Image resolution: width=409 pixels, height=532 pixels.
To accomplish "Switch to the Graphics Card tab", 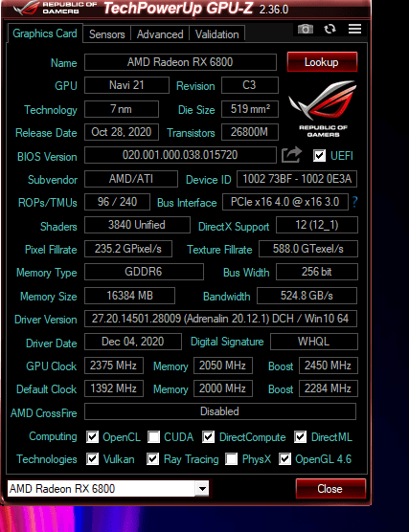I will pos(45,33).
